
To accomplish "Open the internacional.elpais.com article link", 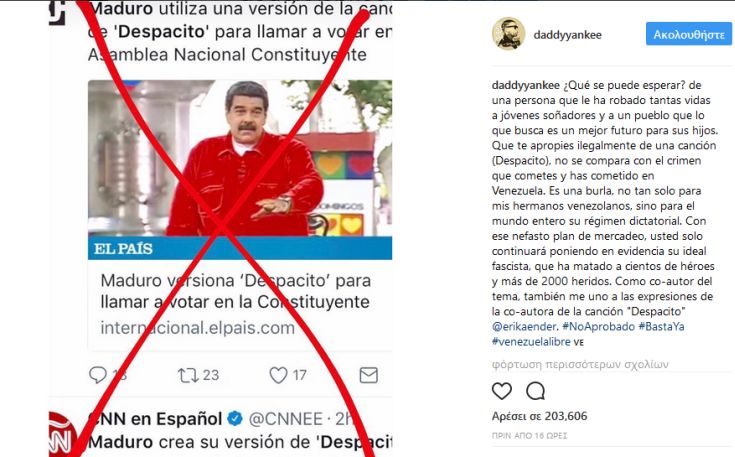I will tap(197, 327).
